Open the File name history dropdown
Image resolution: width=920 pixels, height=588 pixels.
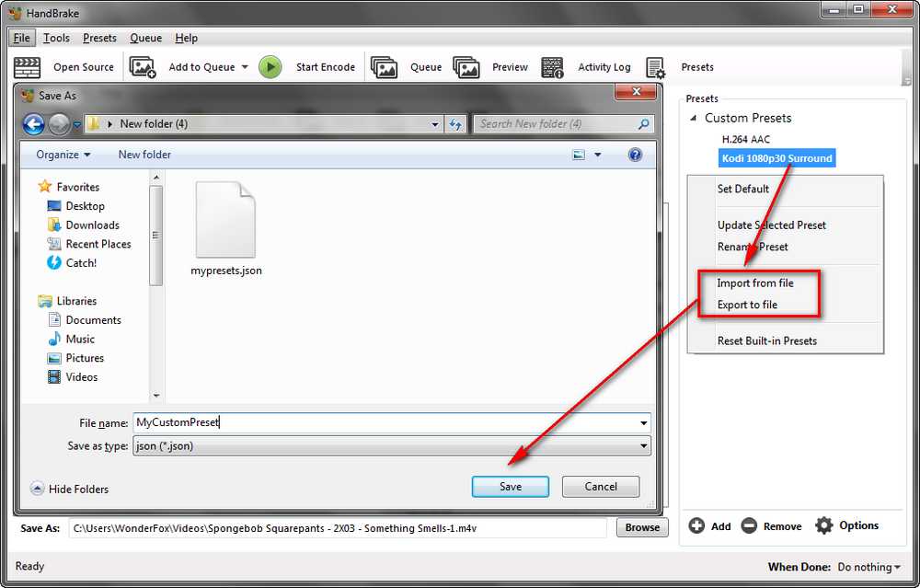644,423
